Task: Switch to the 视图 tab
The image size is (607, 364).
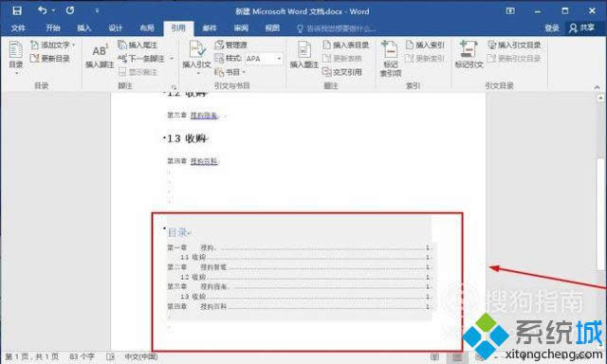Action: pyautogui.click(x=272, y=27)
